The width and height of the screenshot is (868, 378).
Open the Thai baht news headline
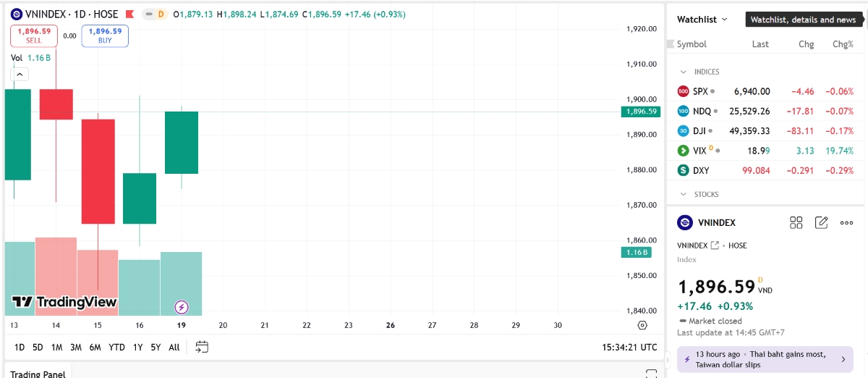[x=765, y=359]
